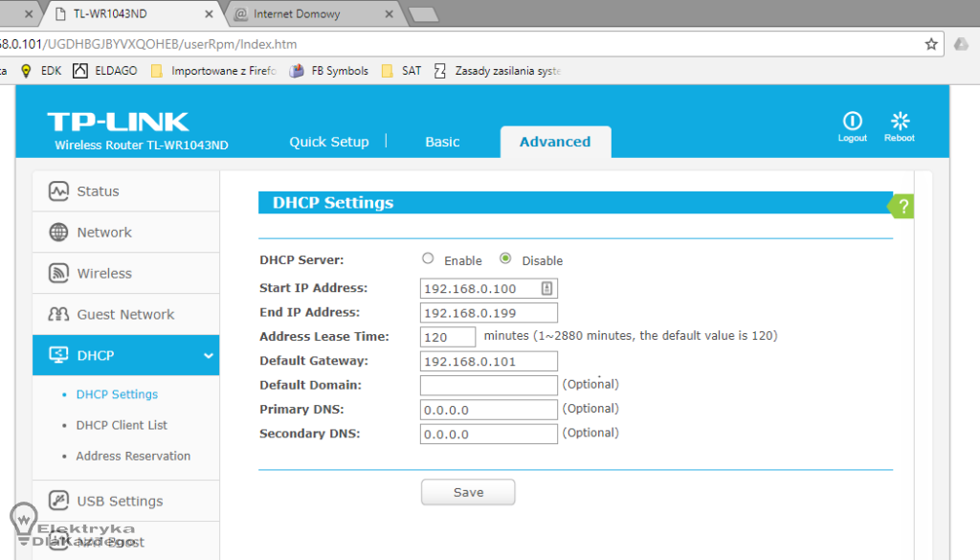The image size is (980, 560).
Task: Click the Save button
Action: (468, 492)
